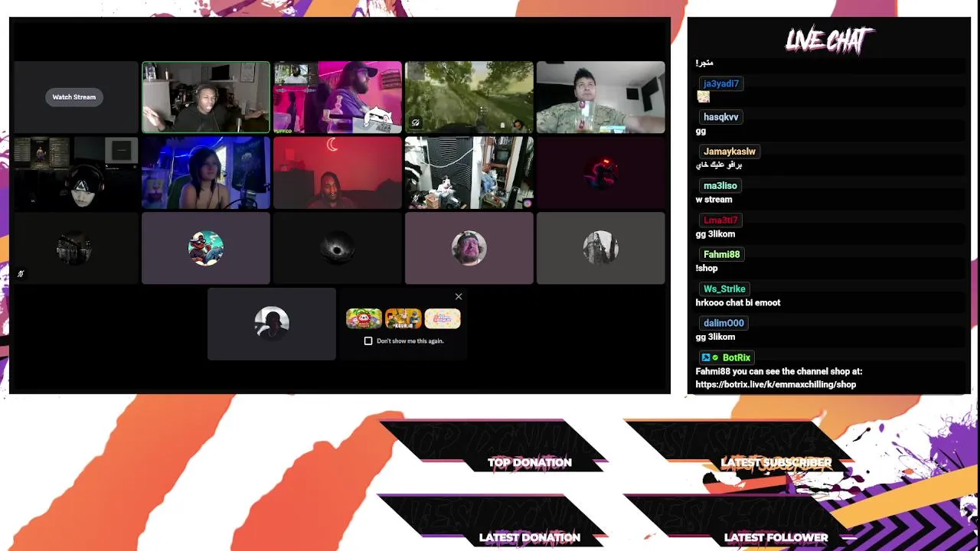This screenshot has height=551, width=980.
Task: Click the LATEST DONATION panel
Action: click(494, 520)
